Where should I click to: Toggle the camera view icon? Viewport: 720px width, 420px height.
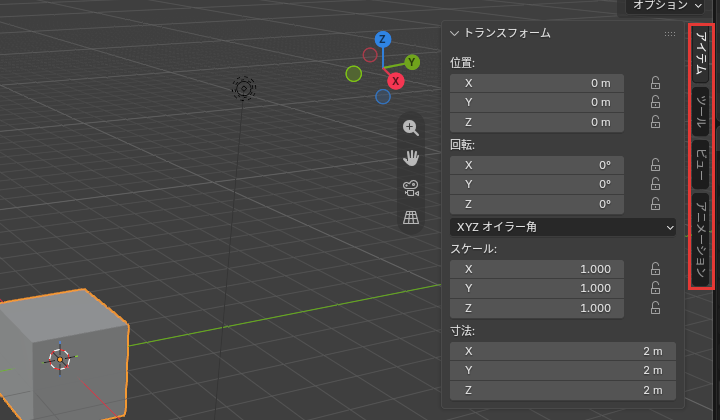(x=411, y=188)
